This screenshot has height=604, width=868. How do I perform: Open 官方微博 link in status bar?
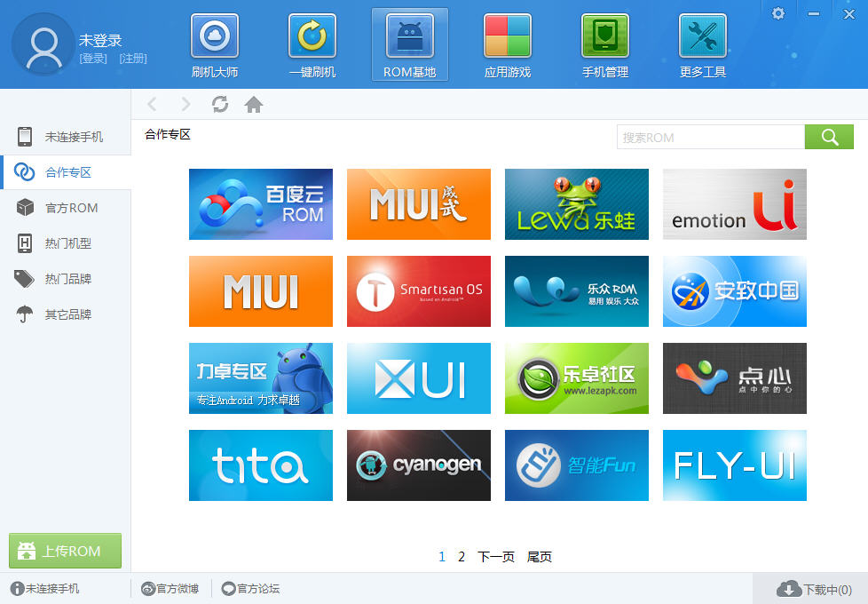[170, 588]
